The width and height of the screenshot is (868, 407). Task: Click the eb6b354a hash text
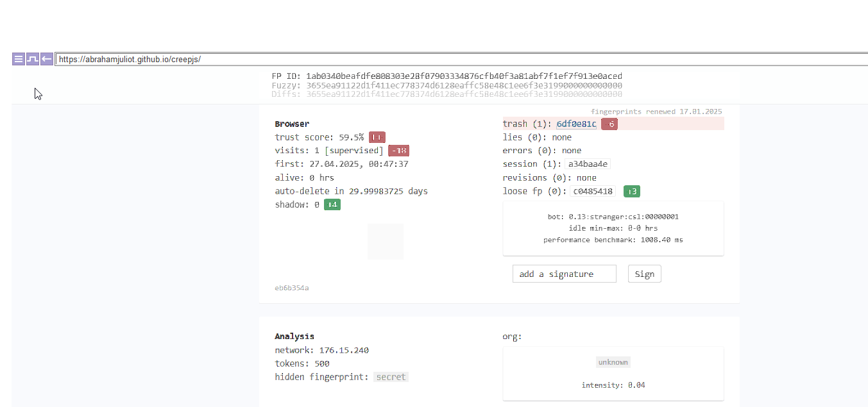pos(292,288)
